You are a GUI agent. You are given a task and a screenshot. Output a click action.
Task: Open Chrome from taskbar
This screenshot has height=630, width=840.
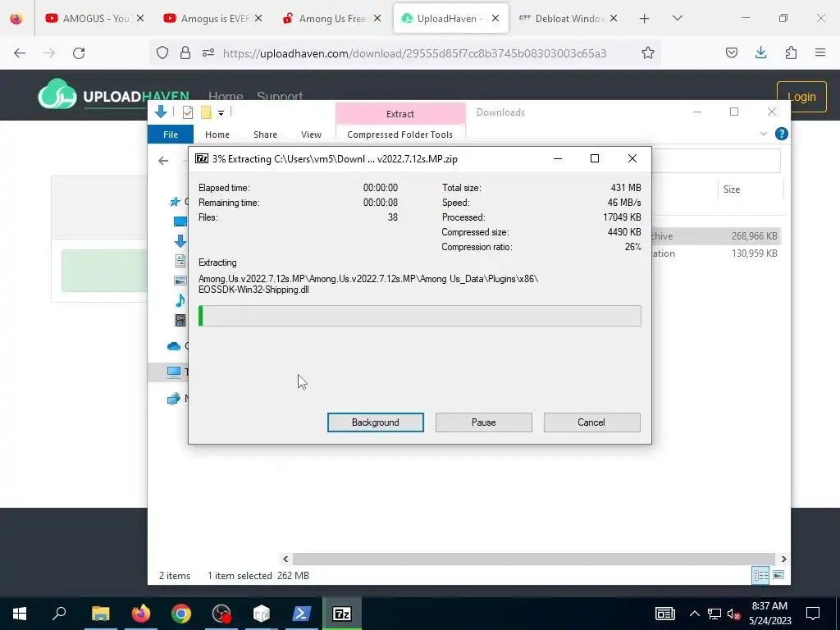click(x=181, y=614)
